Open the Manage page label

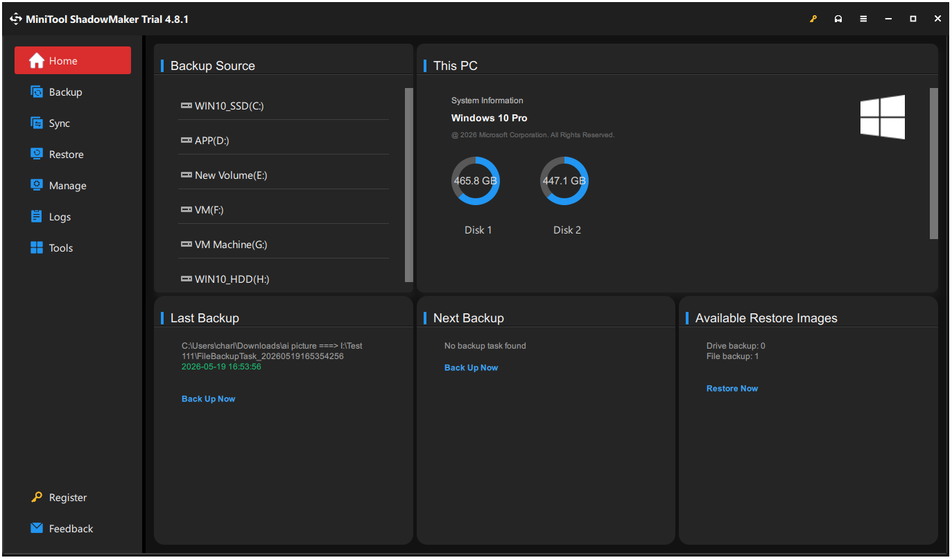[68, 186]
